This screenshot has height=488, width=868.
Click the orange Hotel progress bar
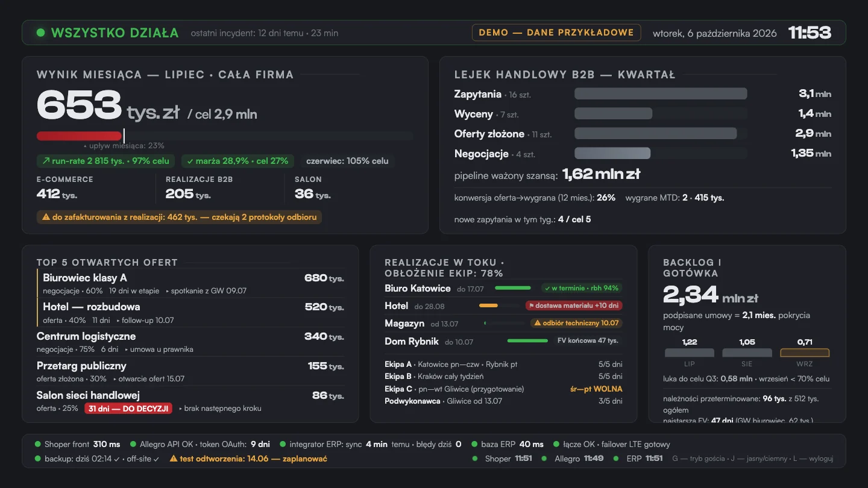pyautogui.click(x=488, y=305)
